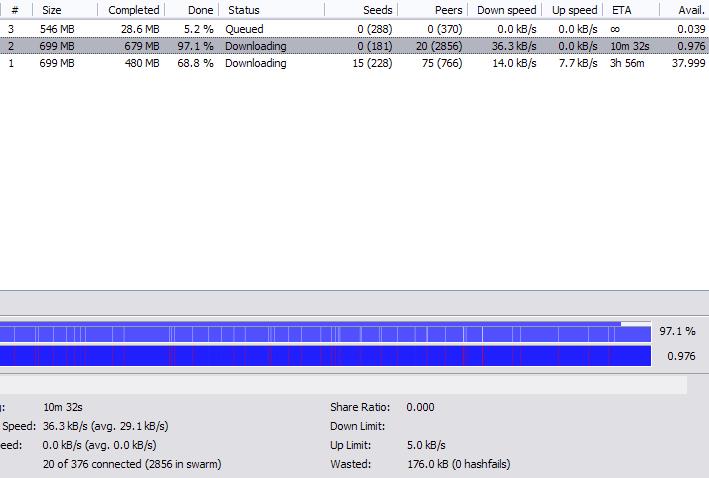This screenshot has width=709, height=478.
Task: Click the 3h 56m ETA cell
Action: [x=627, y=63]
